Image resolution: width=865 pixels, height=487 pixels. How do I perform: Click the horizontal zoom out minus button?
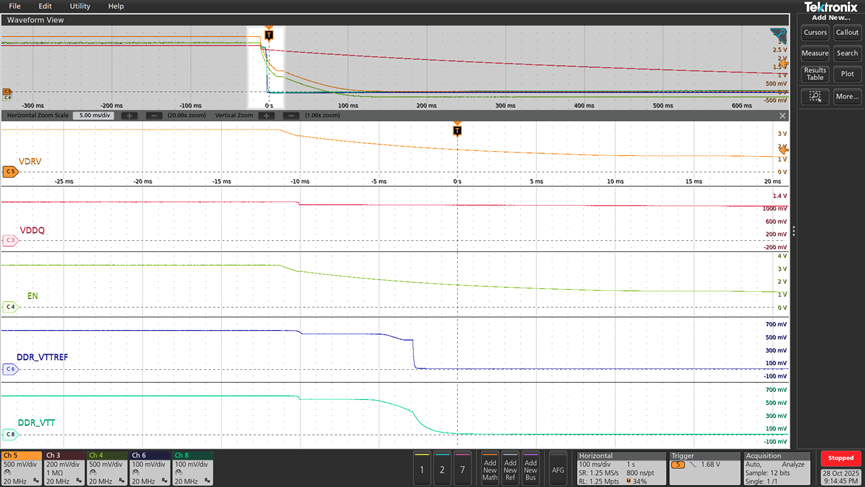(154, 115)
